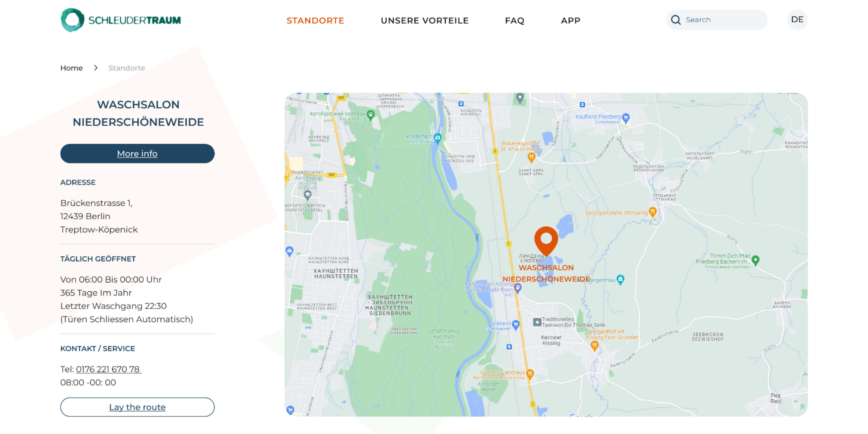Open the Unsere Vorteile menu item
The height and width of the screenshot is (434, 868).
(x=424, y=20)
